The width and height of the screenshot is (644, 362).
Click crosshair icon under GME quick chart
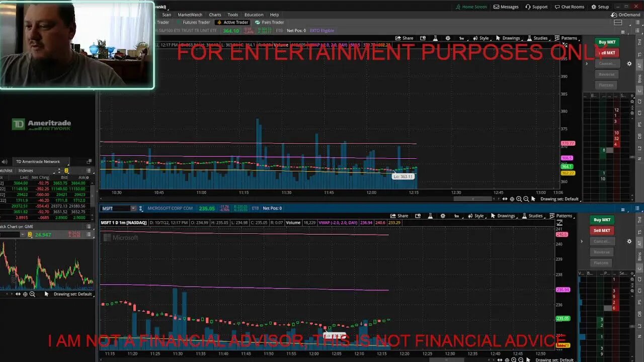tap(25, 294)
